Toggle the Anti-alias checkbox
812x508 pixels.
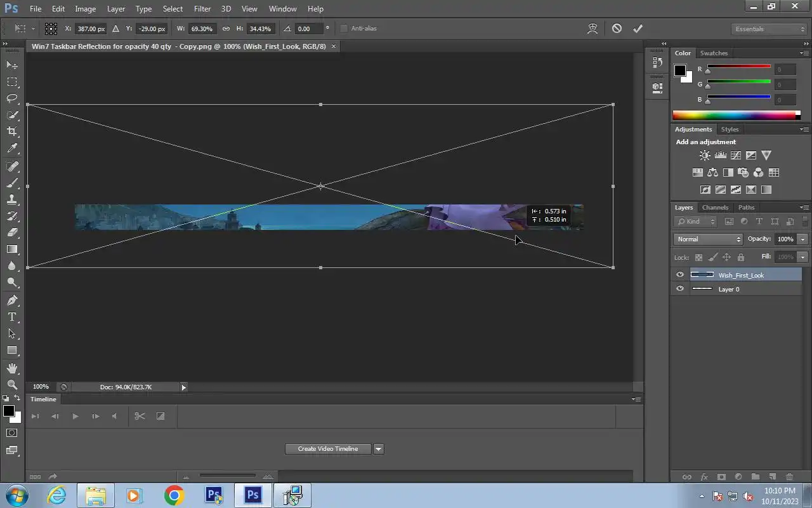pos(344,29)
